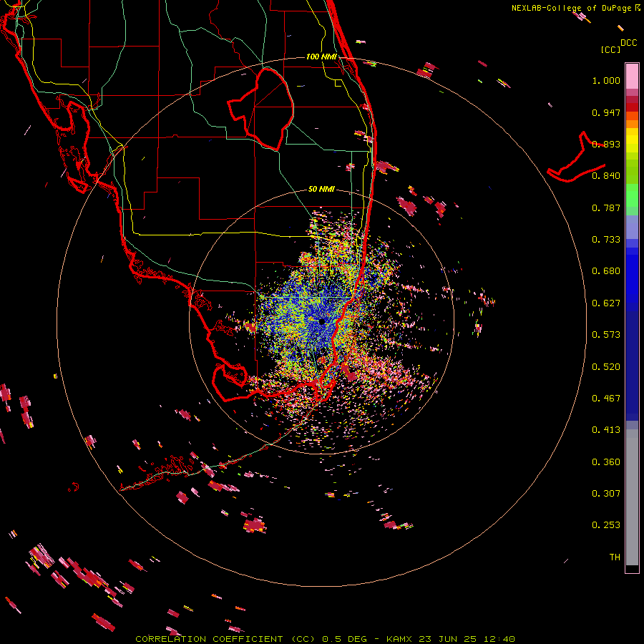The height and width of the screenshot is (644, 644).
Task: Click the [CC] units label
Action: [x=611, y=49]
